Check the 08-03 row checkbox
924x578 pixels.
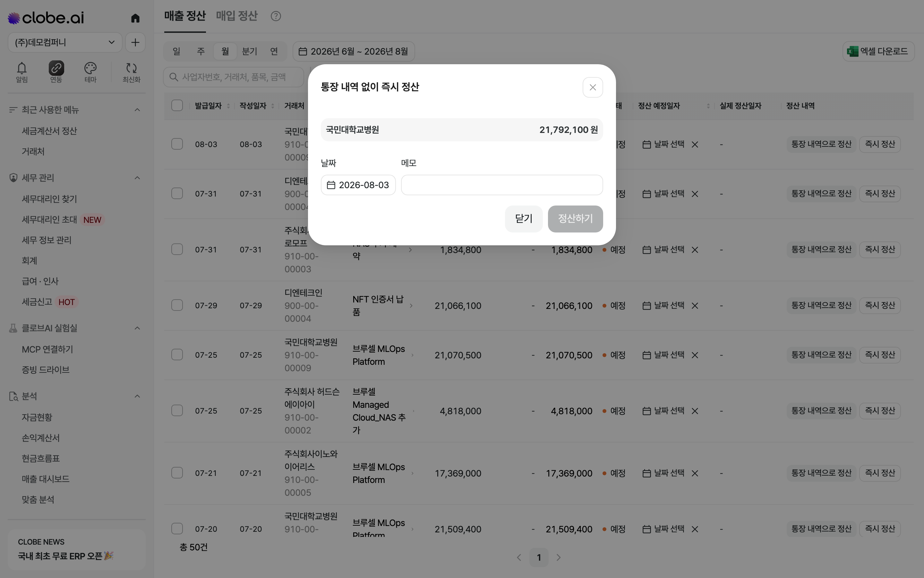coord(177,144)
